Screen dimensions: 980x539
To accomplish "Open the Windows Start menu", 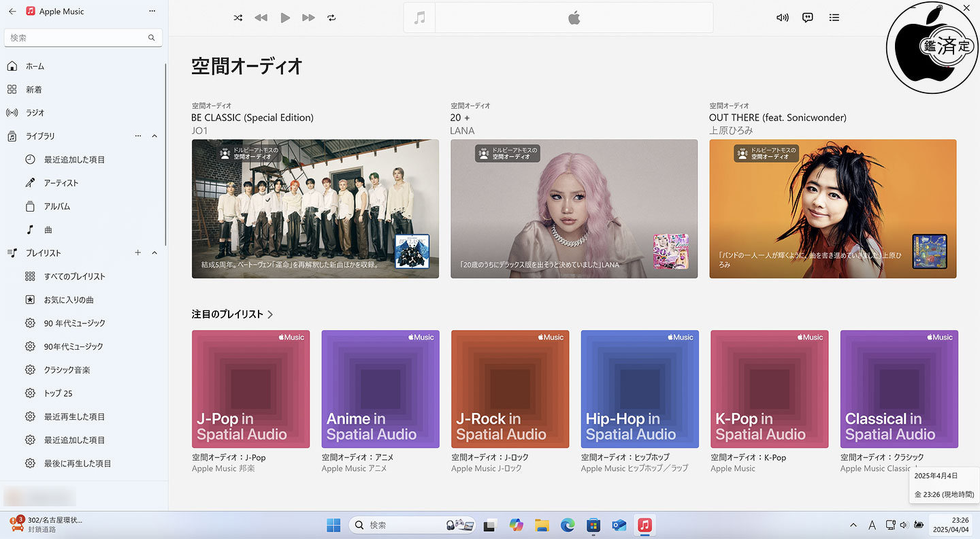I will pos(333,525).
